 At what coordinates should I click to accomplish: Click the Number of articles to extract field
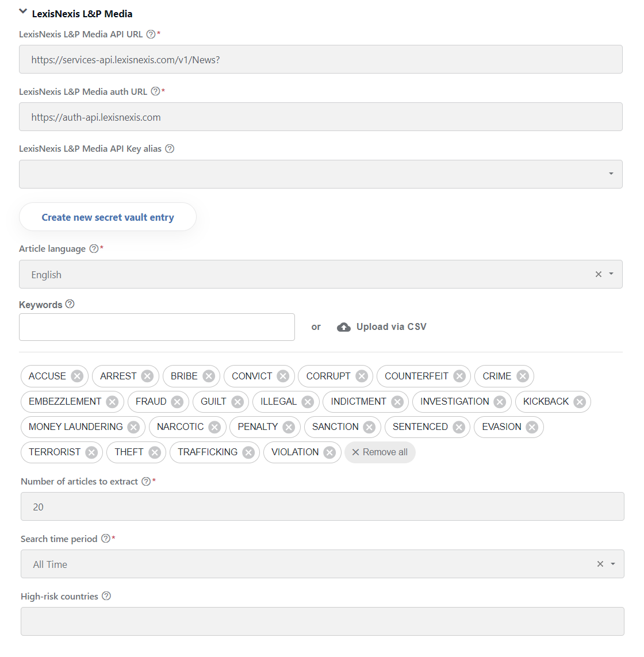coord(323,506)
